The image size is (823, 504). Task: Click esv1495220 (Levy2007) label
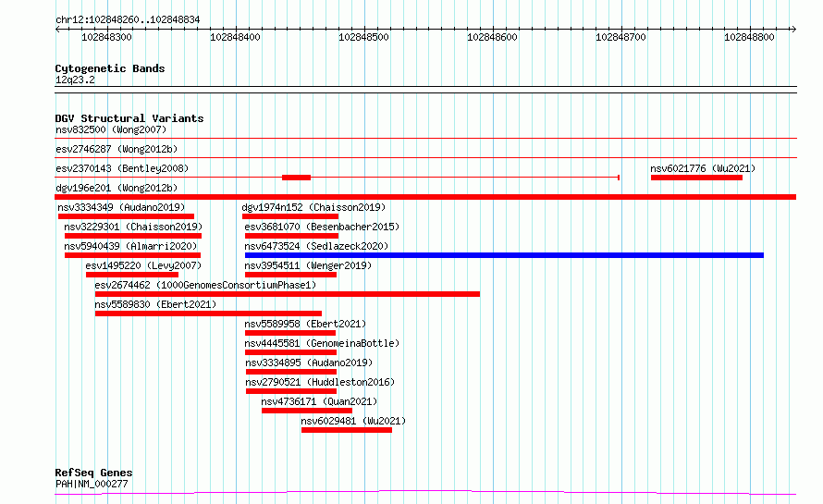(143, 265)
